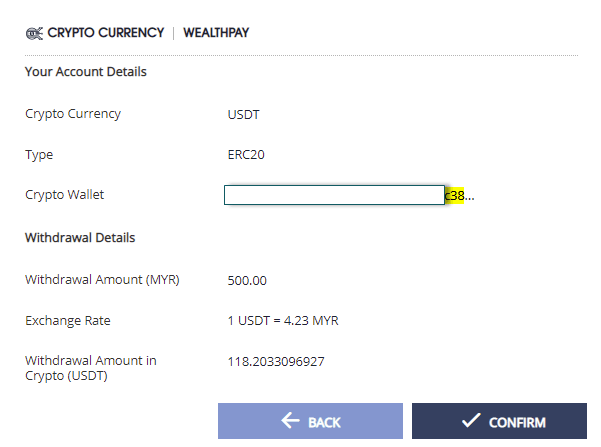
Task: Click the Withdrawal Details heading
Action: pos(80,238)
